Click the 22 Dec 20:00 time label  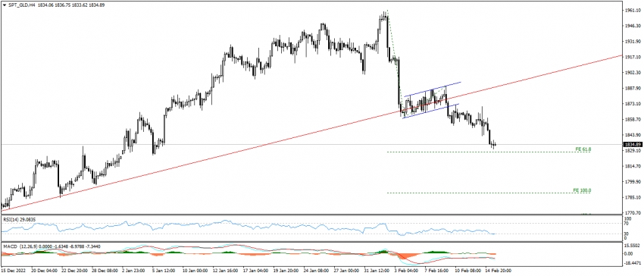[75, 271]
